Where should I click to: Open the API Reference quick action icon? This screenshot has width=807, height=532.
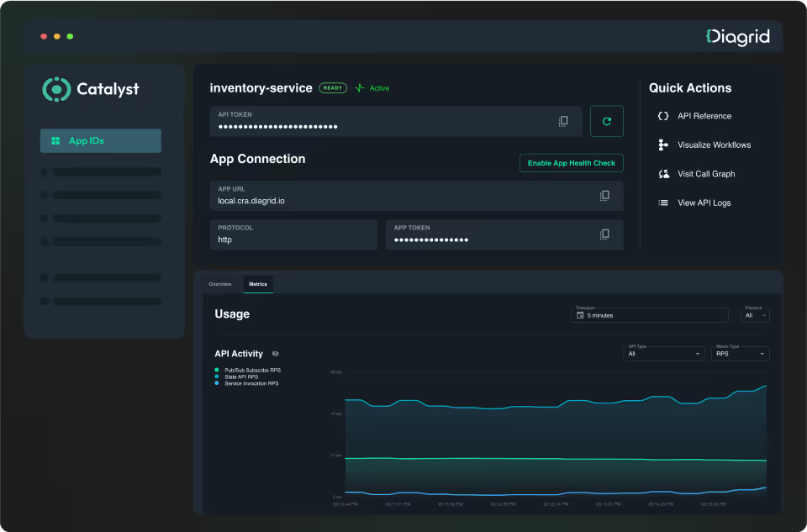[663, 116]
